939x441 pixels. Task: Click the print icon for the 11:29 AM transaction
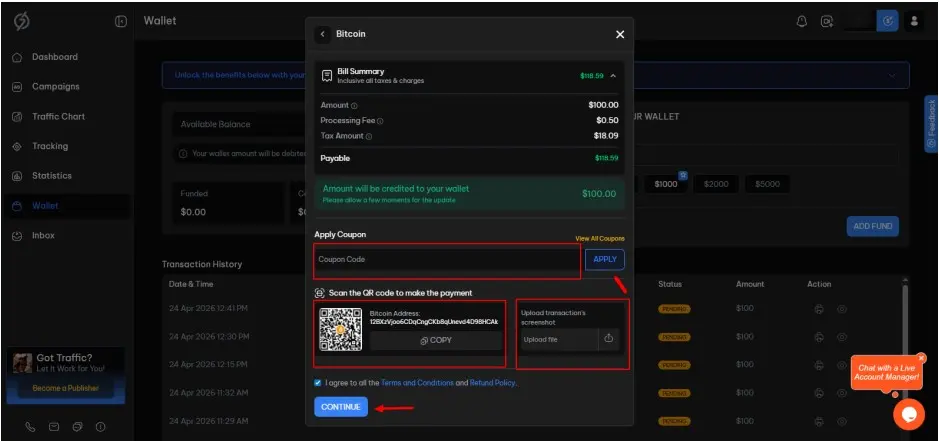pos(819,421)
